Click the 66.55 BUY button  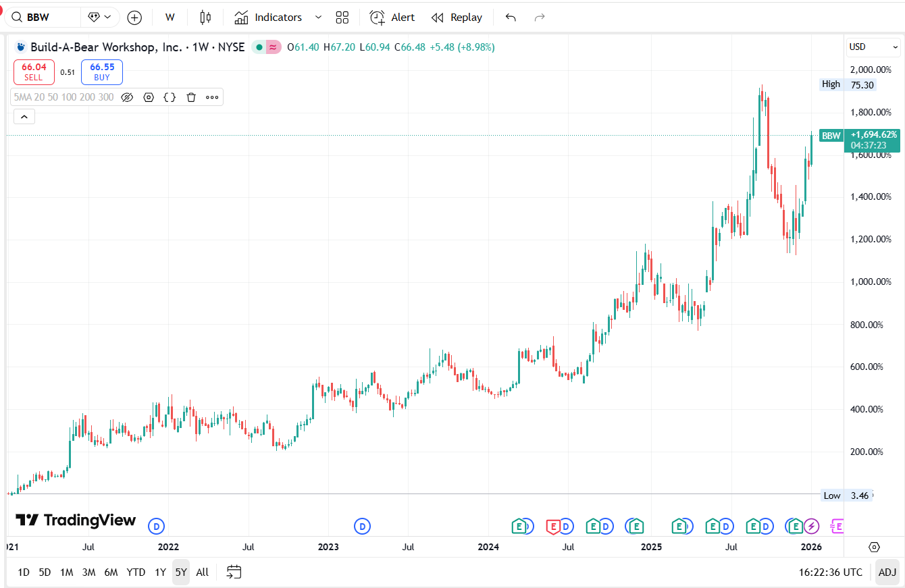[x=102, y=72]
